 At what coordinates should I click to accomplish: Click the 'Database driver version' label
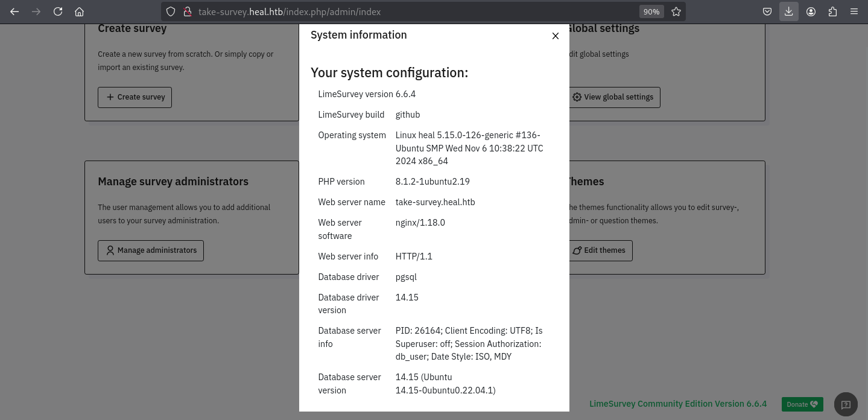coord(349,304)
